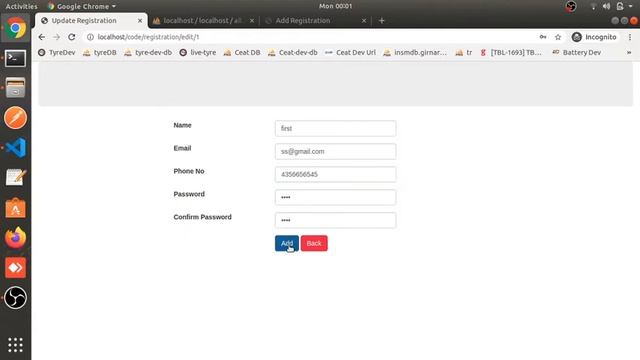Open the volume indicator in top bar
640x360 pixels.
[x=606, y=6]
